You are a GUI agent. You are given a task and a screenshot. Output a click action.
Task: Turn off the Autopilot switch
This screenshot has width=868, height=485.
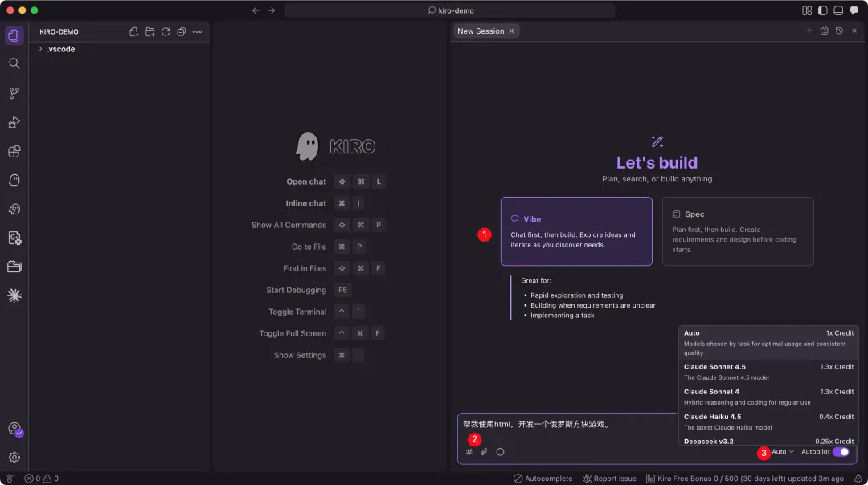click(x=841, y=452)
